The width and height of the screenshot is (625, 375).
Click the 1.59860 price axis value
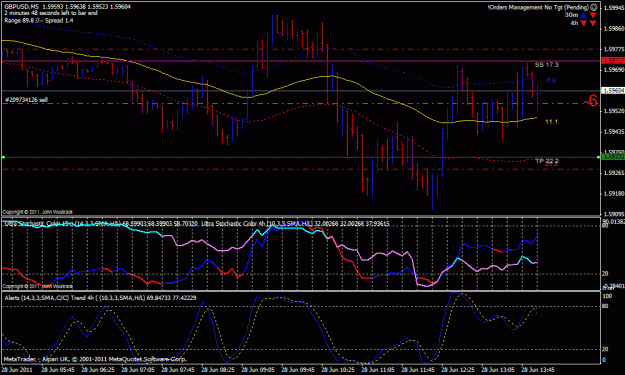(x=614, y=29)
